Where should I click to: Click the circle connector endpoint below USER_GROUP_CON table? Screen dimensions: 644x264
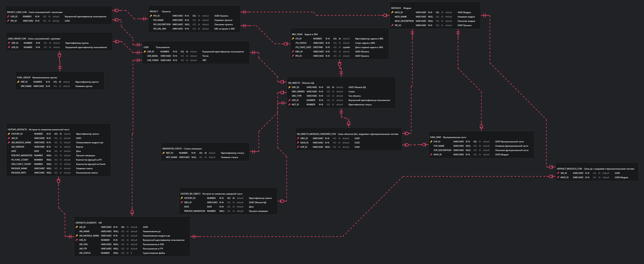[59, 55]
